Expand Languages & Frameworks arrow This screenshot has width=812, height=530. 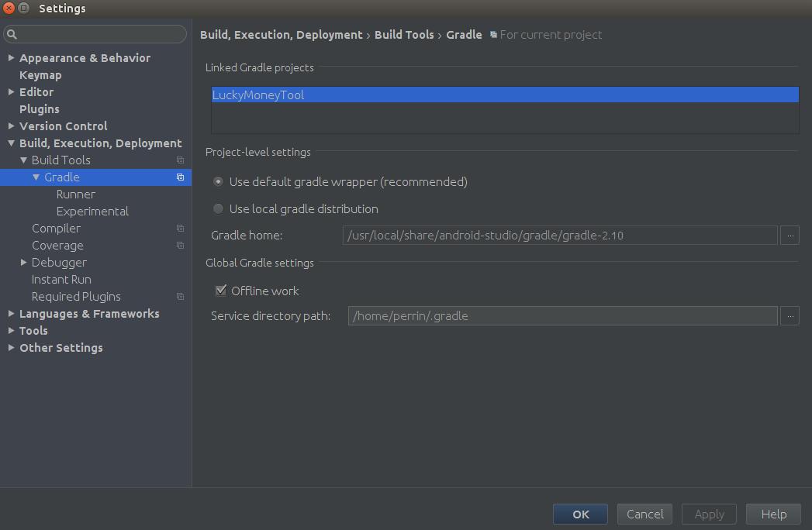coord(11,314)
